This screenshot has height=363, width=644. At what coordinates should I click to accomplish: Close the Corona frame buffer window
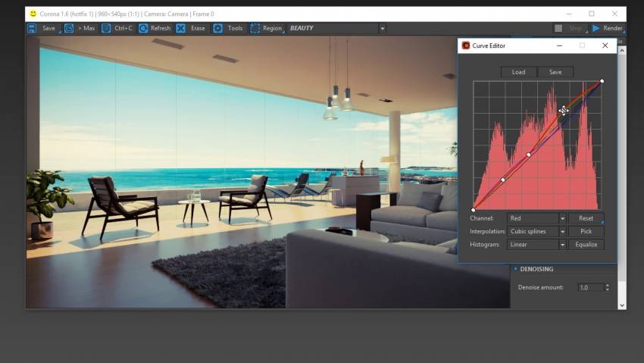pyautogui.click(x=614, y=14)
